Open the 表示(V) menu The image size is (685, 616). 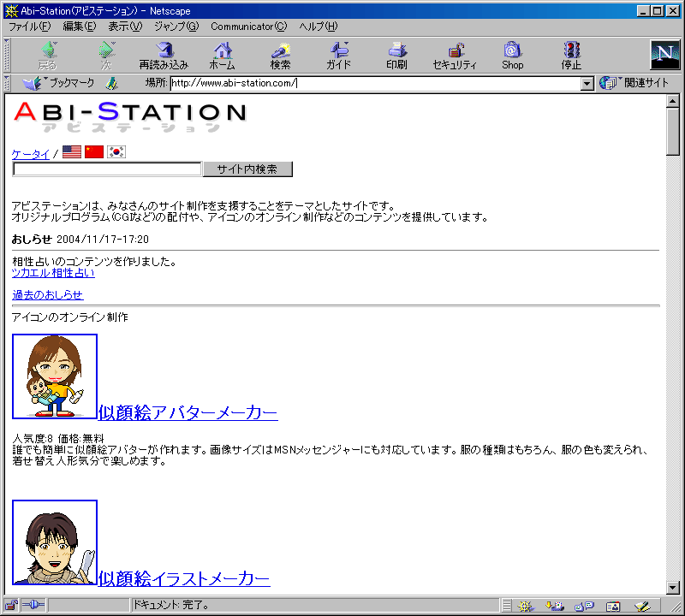(125, 27)
